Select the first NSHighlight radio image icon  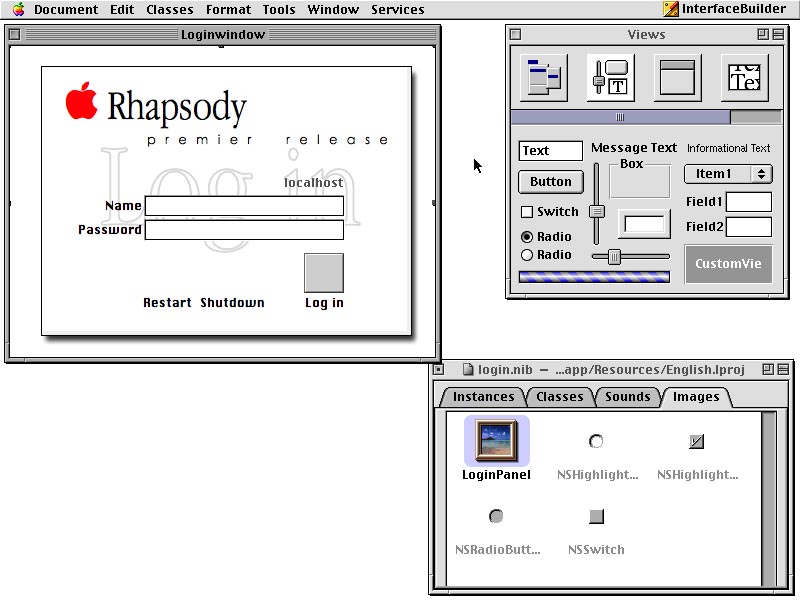(x=596, y=441)
